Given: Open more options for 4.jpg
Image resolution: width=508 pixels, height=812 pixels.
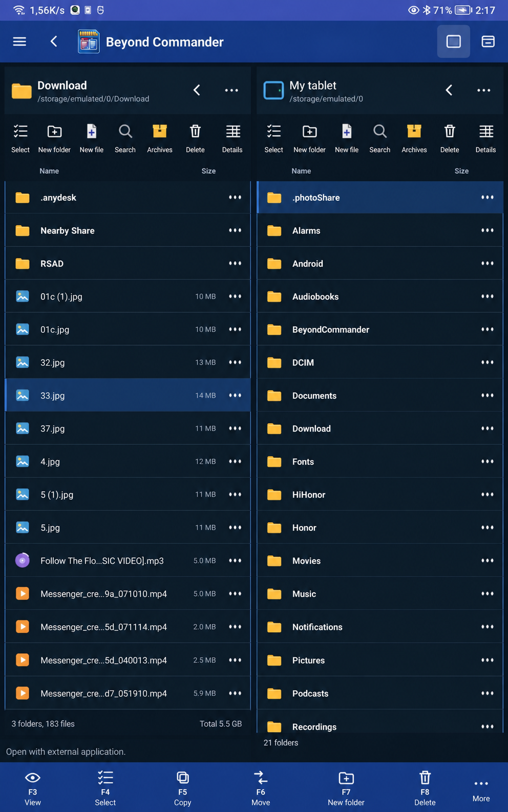Looking at the screenshot, I should coord(235,461).
